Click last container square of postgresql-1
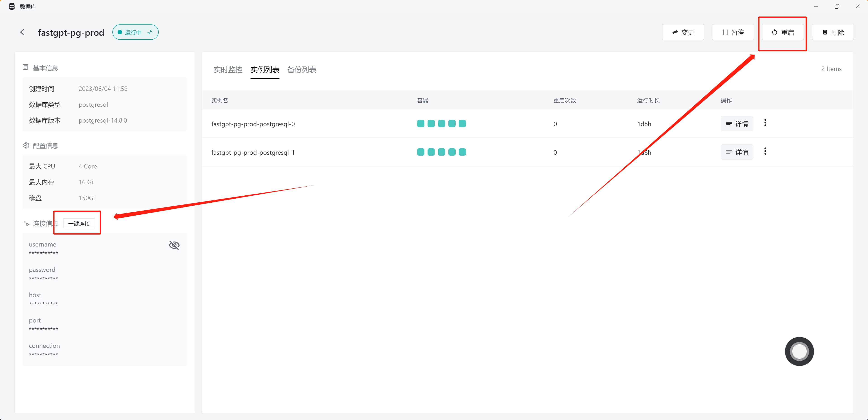This screenshot has height=420, width=868. click(x=462, y=152)
